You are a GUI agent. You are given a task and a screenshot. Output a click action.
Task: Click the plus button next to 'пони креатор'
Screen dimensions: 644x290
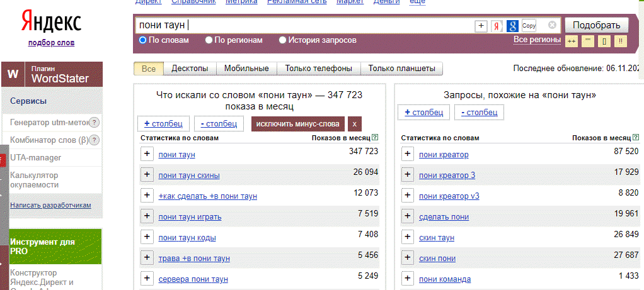(x=408, y=153)
